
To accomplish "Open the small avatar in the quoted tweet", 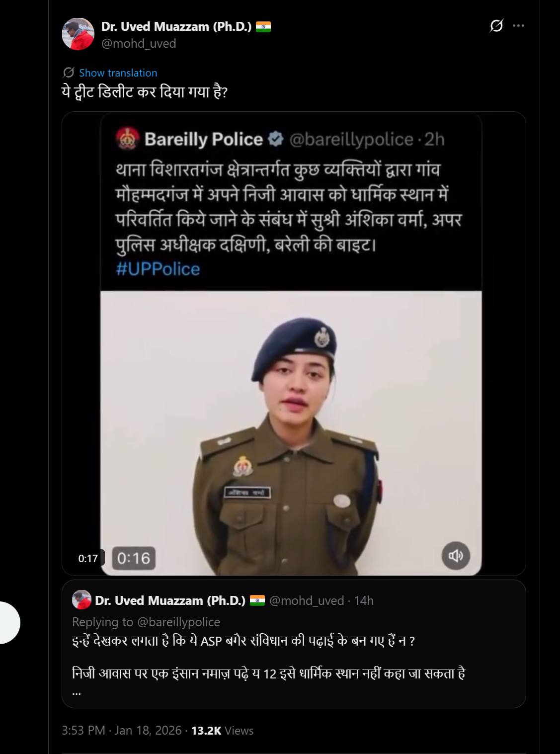I will pos(81,600).
